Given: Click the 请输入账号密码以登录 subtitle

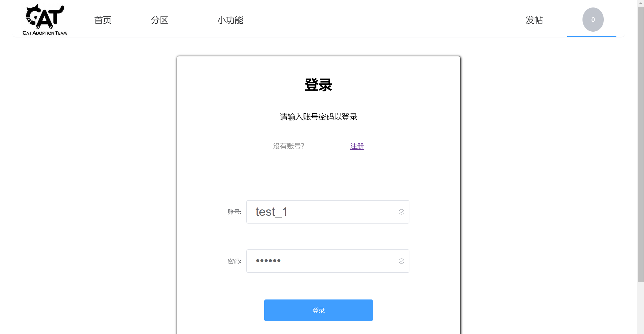Looking at the screenshot, I should (318, 117).
